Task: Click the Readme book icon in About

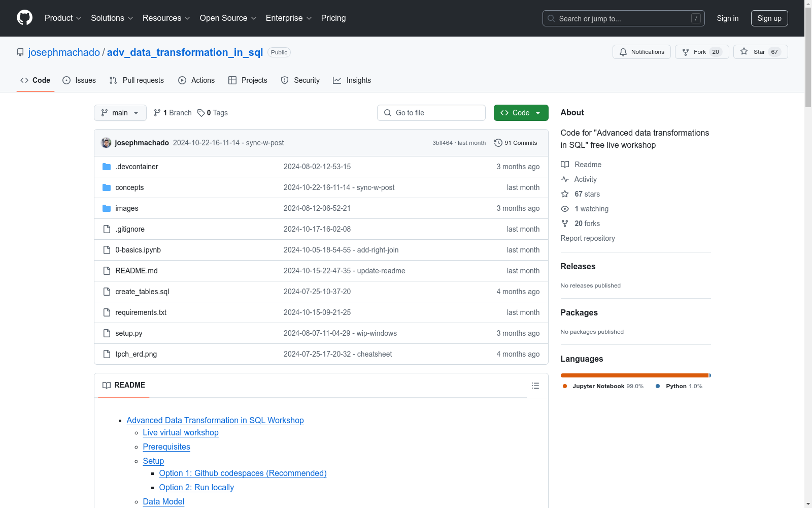Action: (x=565, y=165)
